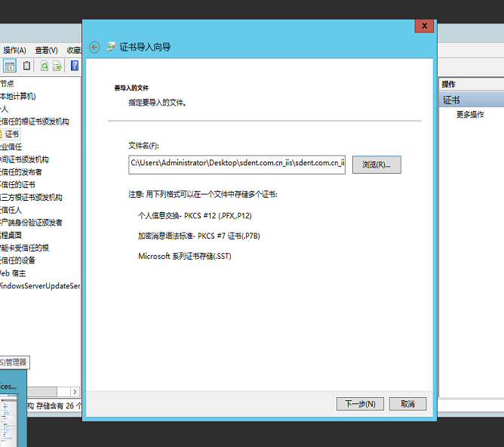The height and width of the screenshot is (447, 504).
Task: Select the 证书 folder in tree
Action: [x=11, y=134]
